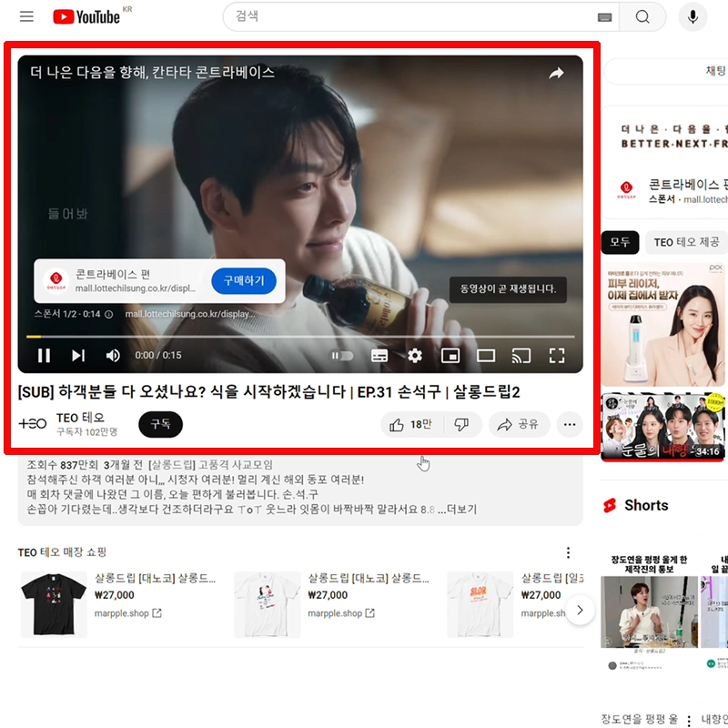Click the 0:00 / 0:15 time display
This screenshot has height=728, width=728.
pos(157,356)
